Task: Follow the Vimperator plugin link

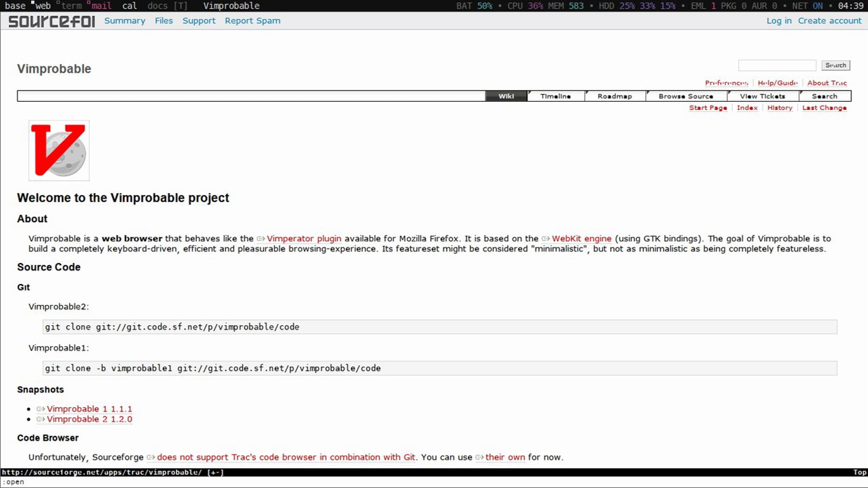Action: (x=304, y=239)
